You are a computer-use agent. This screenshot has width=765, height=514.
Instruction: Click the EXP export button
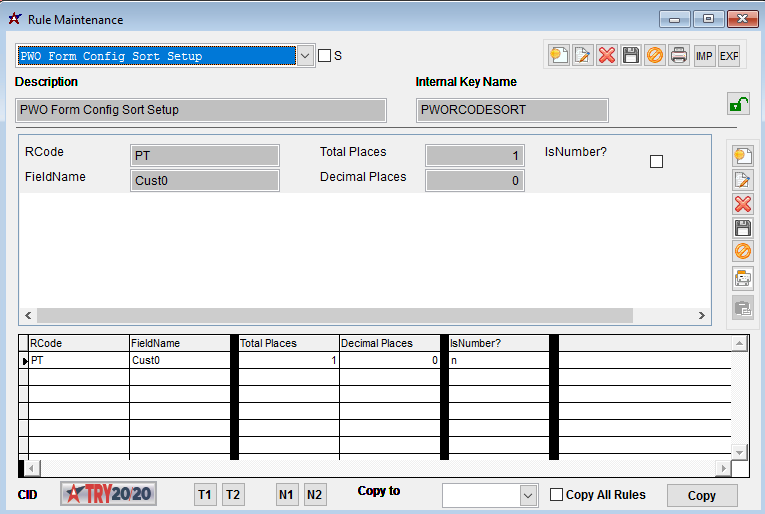point(729,56)
